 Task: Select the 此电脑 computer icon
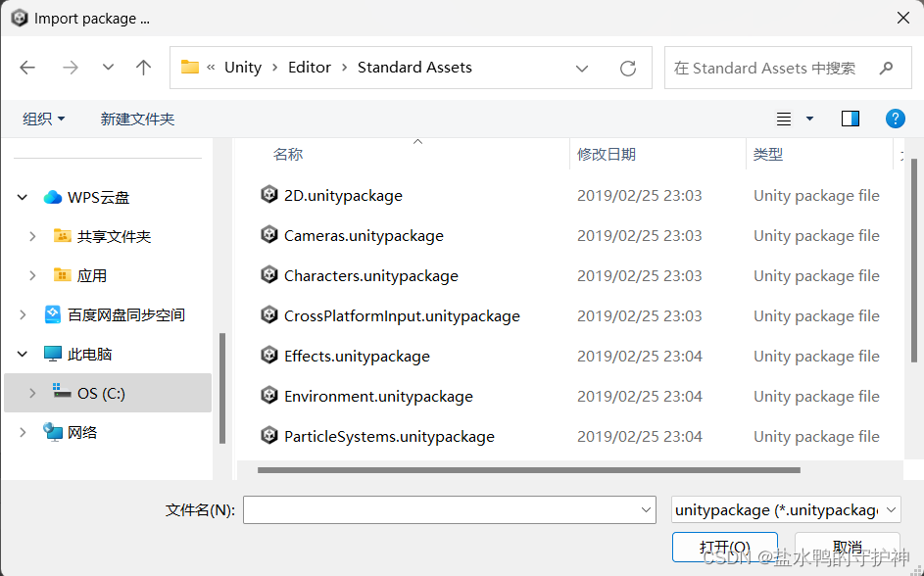(53, 354)
